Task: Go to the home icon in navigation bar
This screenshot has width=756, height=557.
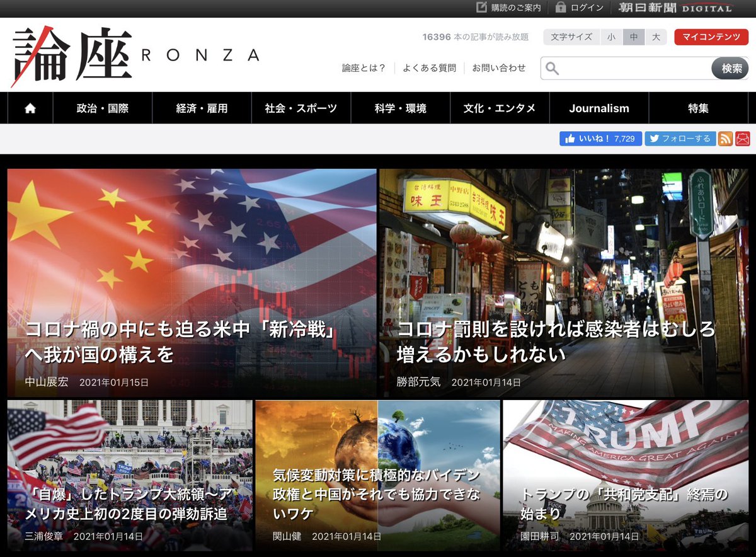Action: pyautogui.click(x=30, y=108)
